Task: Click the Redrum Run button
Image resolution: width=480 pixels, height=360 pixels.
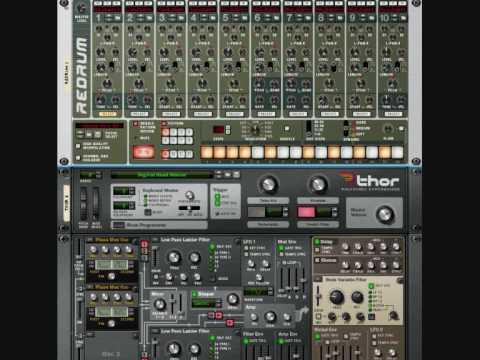Action: coord(144,152)
